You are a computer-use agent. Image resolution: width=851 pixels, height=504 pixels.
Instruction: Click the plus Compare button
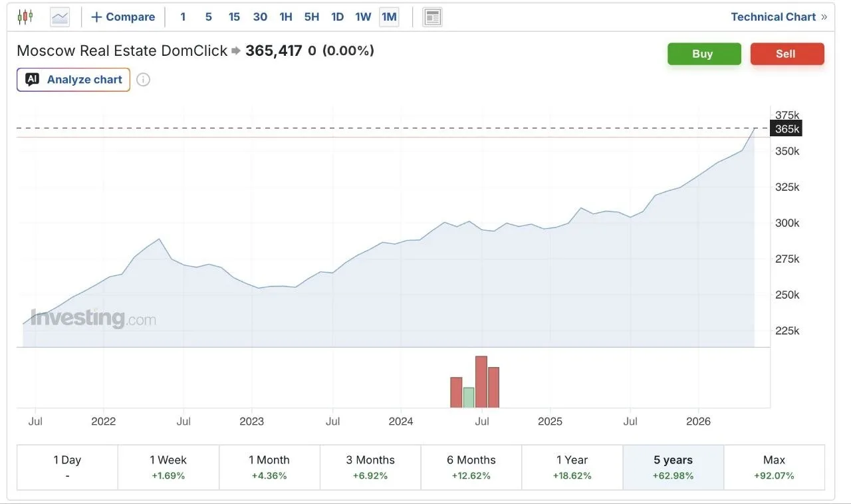(x=123, y=17)
